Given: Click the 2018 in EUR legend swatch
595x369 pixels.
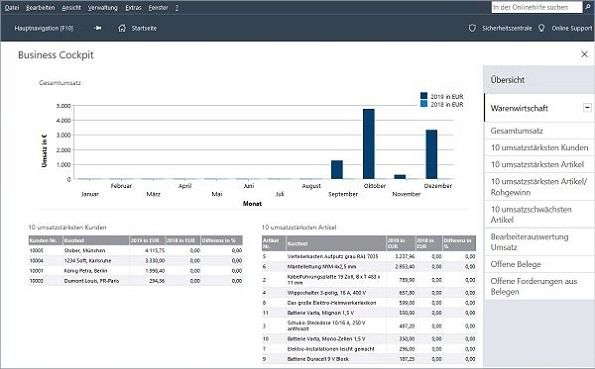Looking at the screenshot, I should pos(424,104).
